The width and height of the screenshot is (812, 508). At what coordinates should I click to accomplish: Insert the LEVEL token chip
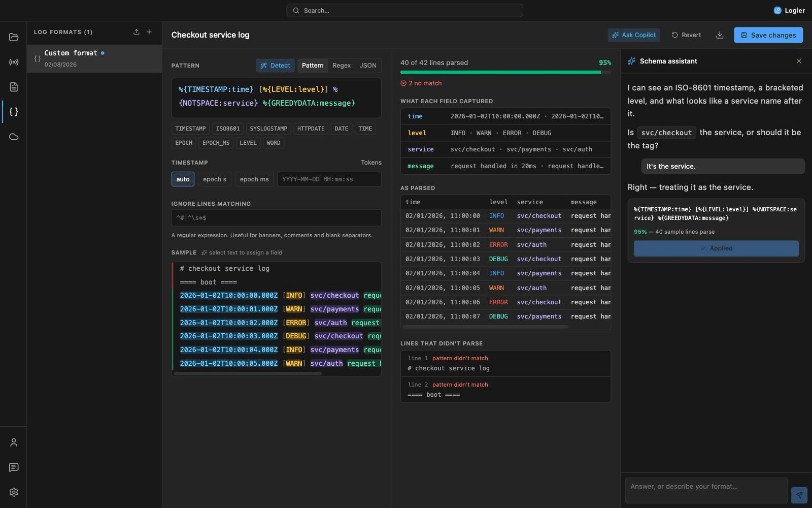pos(248,143)
